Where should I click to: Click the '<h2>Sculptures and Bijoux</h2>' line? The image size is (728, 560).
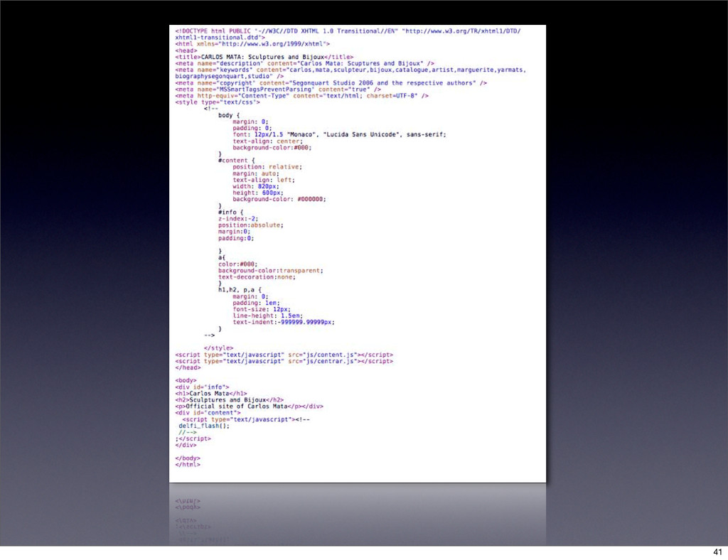click(230, 400)
